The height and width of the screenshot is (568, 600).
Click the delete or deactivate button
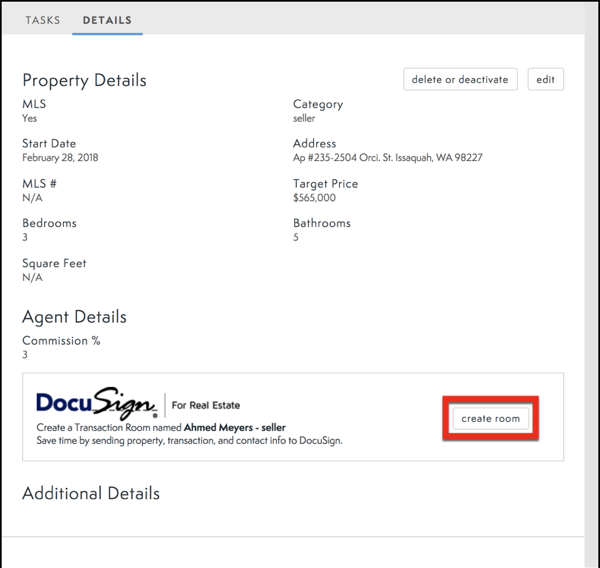pyautogui.click(x=460, y=80)
